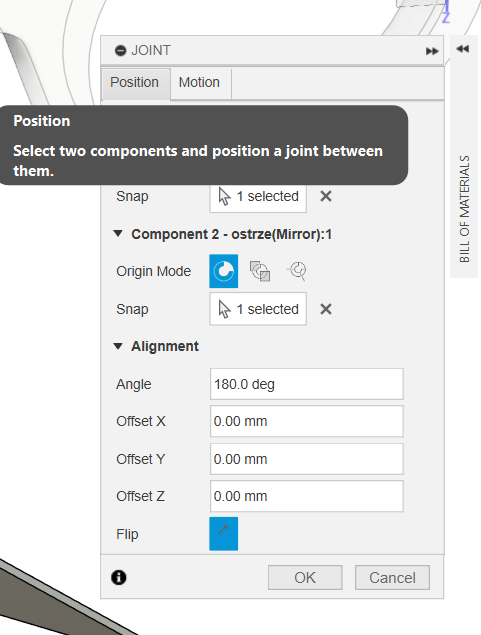
Task: Switch to the Motion tab
Action: [199, 83]
